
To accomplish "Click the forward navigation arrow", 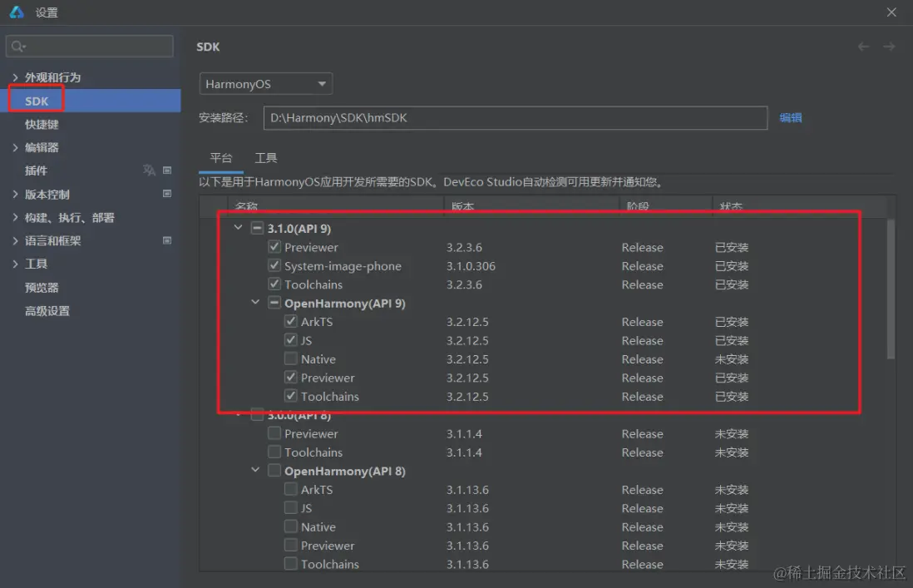I will click(889, 47).
